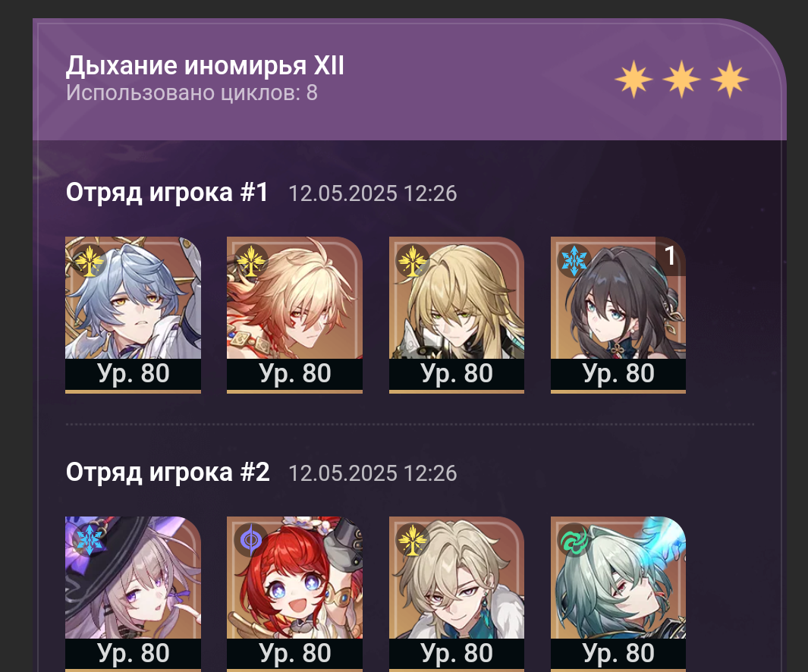The height and width of the screenshot is (672, 808).
Task: Click the Отряд игрока #1 heading
Action: point(167,192)
